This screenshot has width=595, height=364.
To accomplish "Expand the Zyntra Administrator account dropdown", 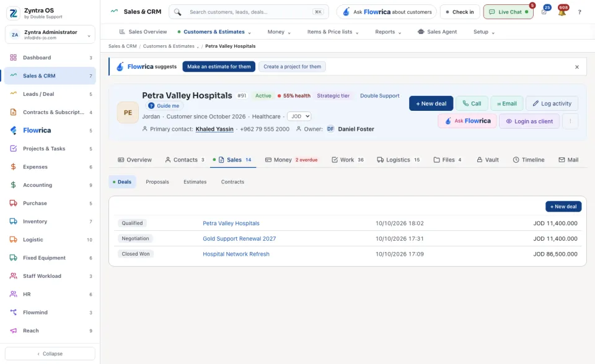I will pyautogui.click(x=50, y=35).
